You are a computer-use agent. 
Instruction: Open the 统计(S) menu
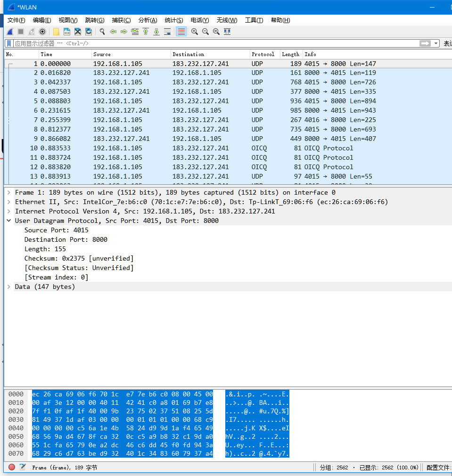[x=173, y=20]
